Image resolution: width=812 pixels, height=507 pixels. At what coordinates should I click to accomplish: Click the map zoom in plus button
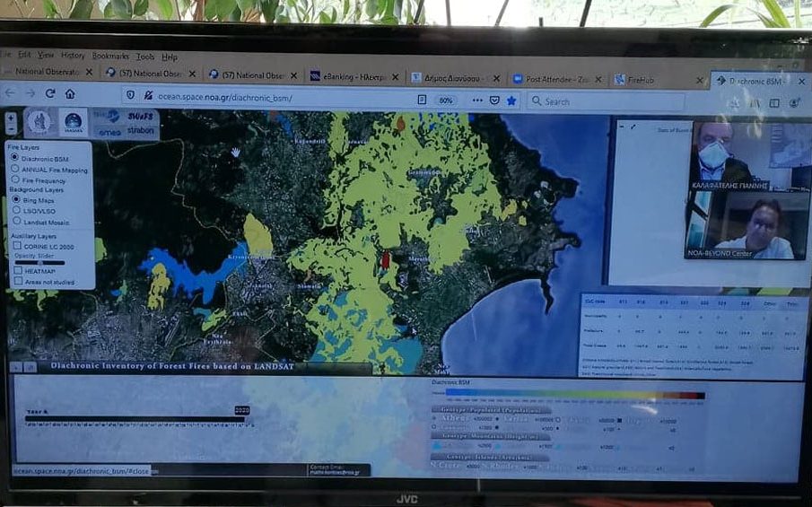[x=10, y=118]
